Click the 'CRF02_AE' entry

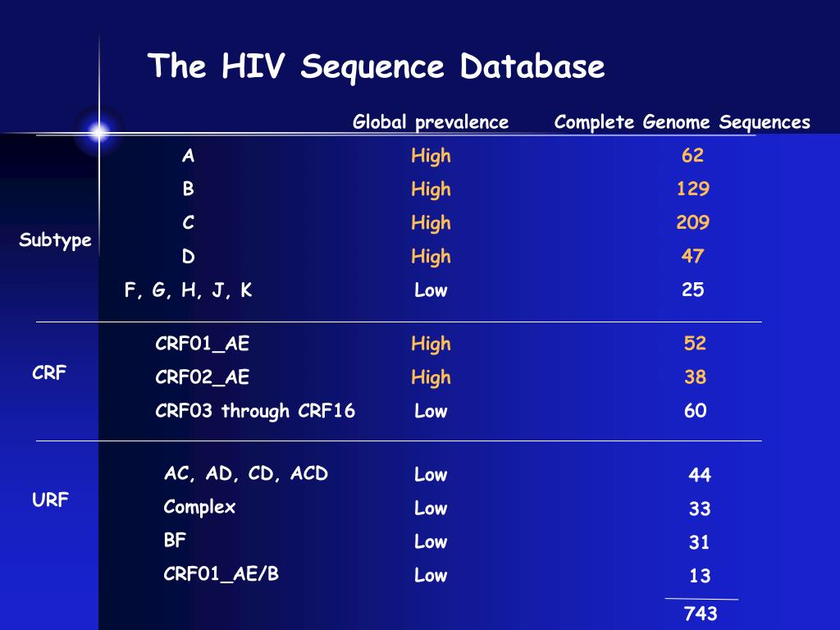point(202,377)
